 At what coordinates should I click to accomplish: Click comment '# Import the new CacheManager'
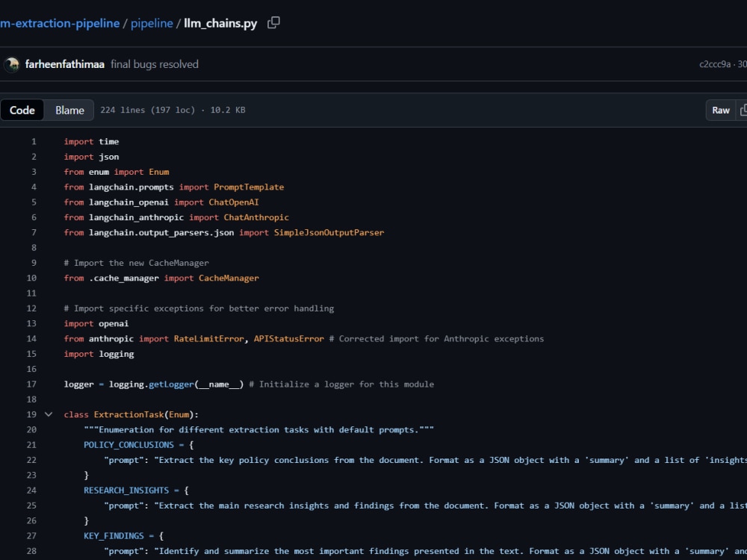(x=136, y=263)
